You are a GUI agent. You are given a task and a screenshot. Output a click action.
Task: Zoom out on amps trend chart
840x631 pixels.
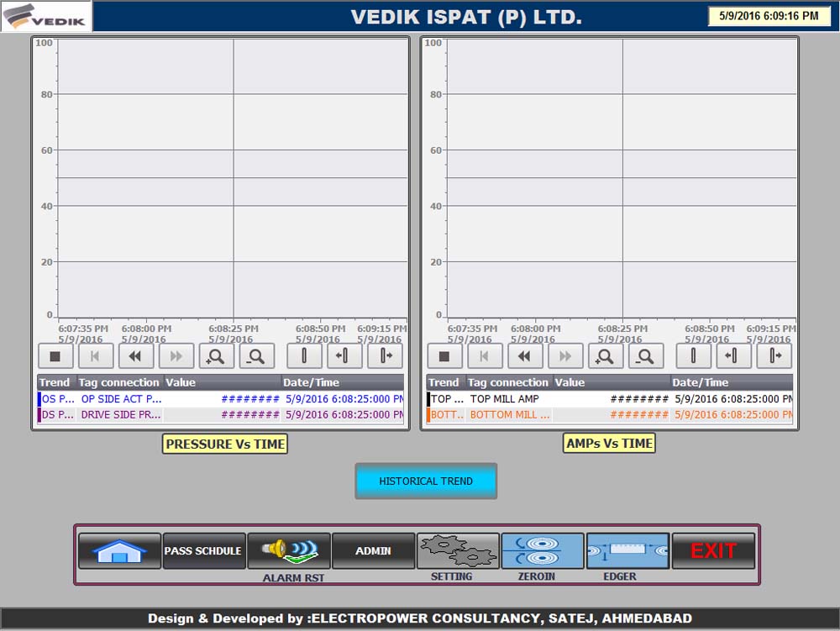645,356
